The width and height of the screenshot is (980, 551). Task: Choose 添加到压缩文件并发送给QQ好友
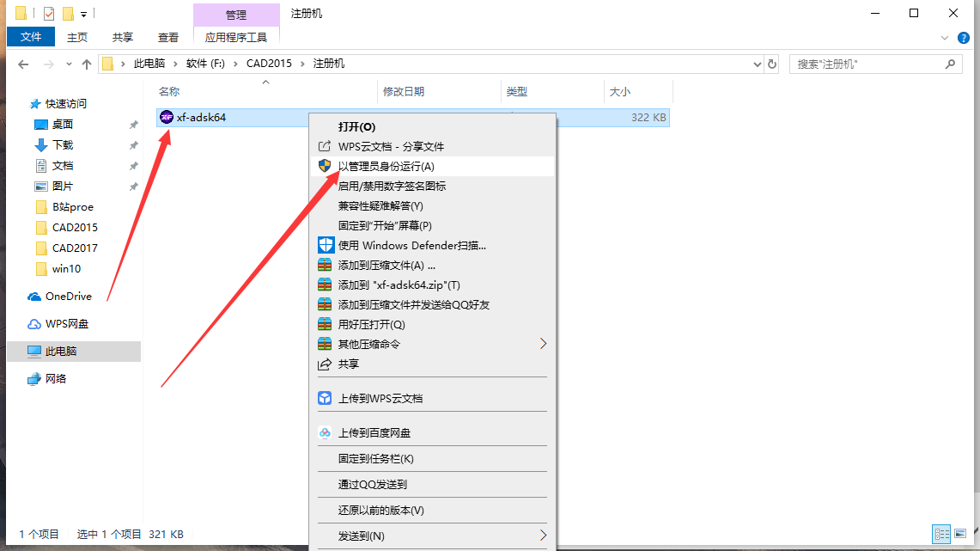coord(433,304)
